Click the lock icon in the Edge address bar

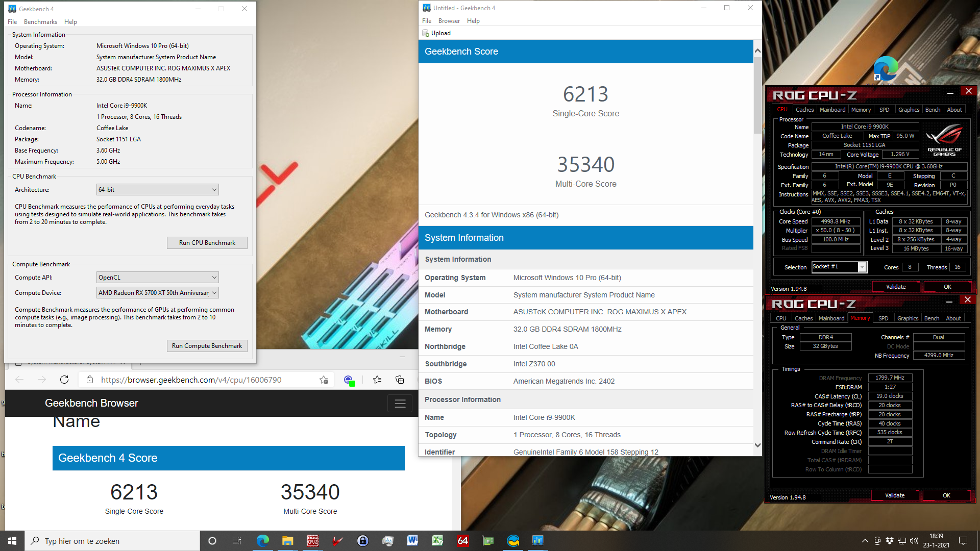pos(90,380)
